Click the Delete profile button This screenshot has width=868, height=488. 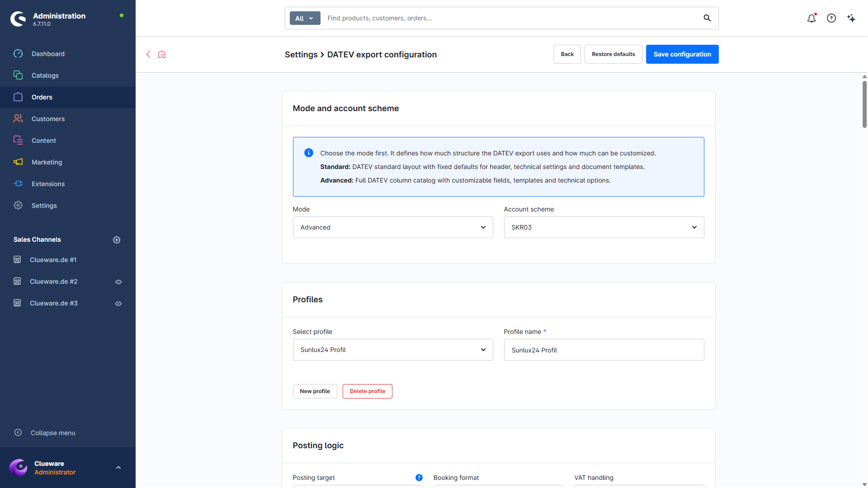tap(368, 391)
